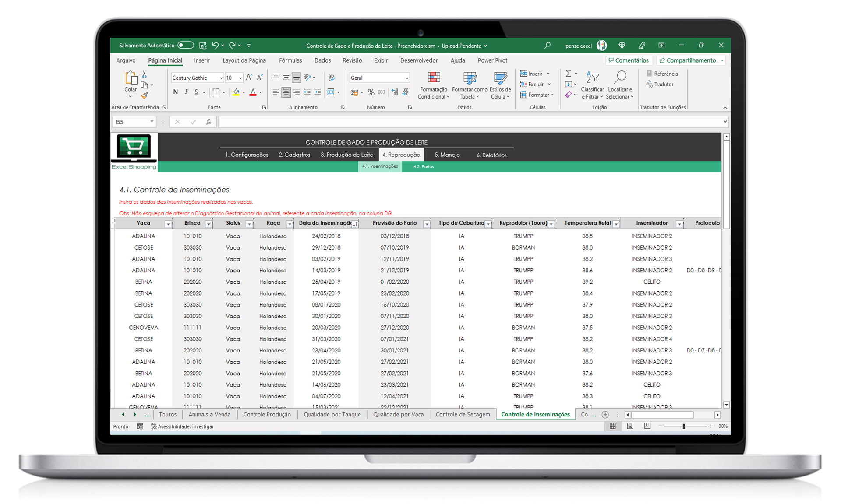Toggle italic formatting button

click(186, 92)
